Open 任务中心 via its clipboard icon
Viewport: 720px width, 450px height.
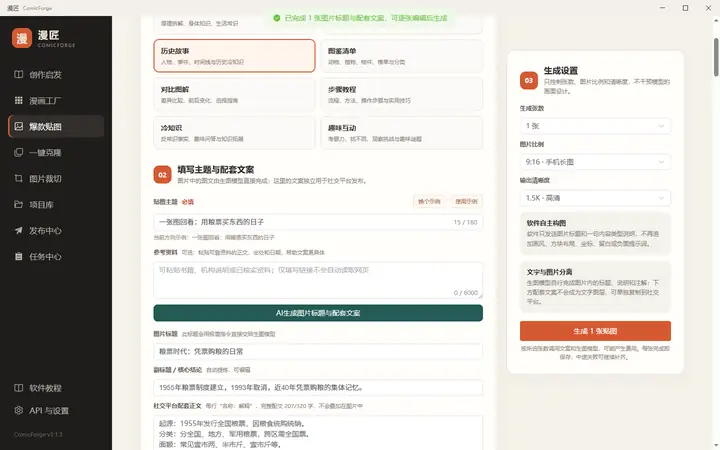[x=18, y=256]
